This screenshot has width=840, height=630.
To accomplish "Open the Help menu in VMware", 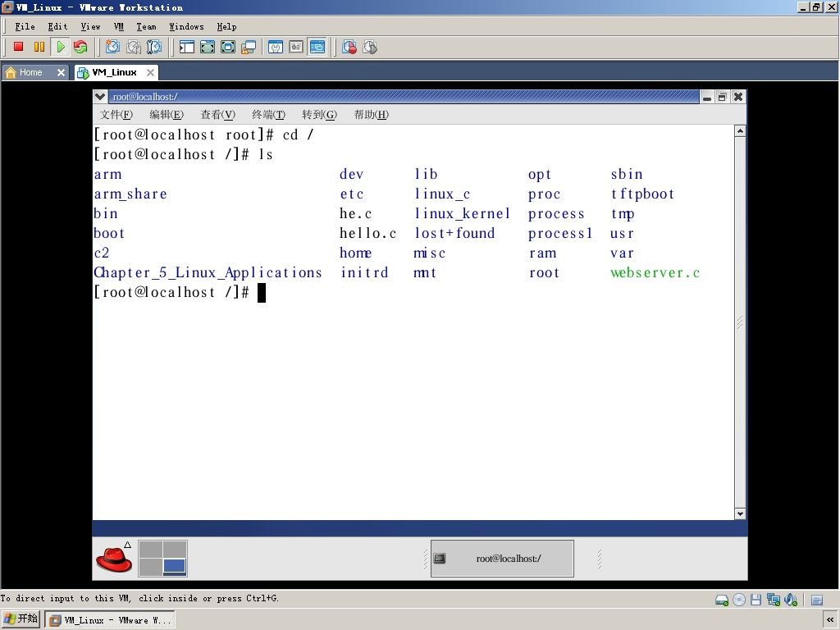I will [x=226, y=27].
